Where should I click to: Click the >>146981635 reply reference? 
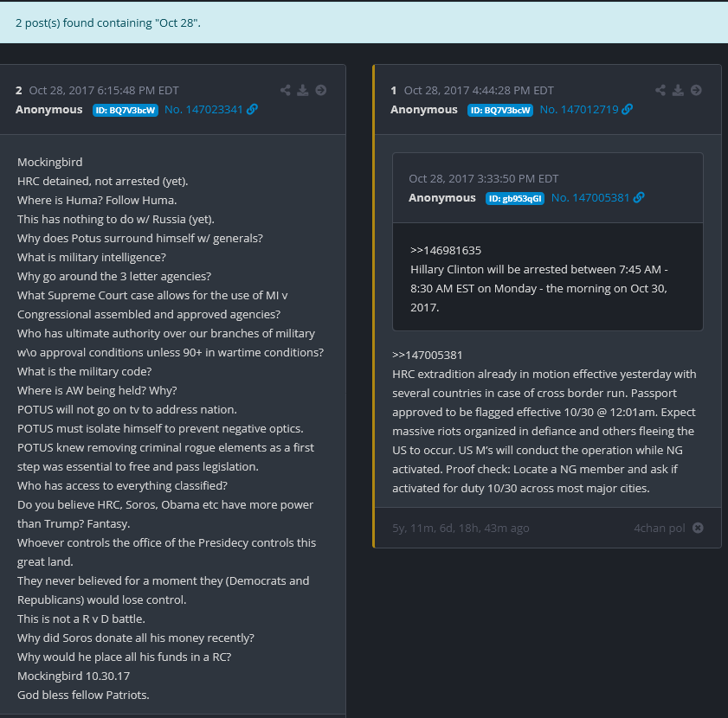click(x=446, y=250)
